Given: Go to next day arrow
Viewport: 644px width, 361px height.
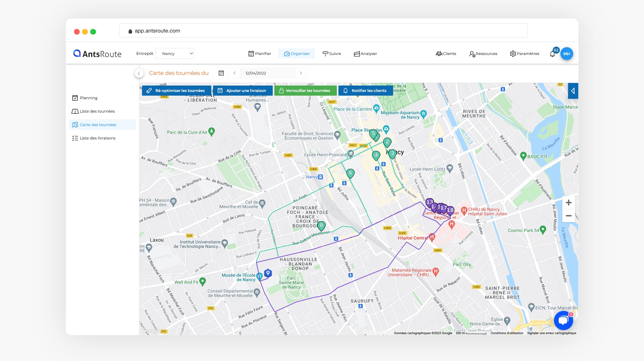Looking at the screenshot, I should [301, 73].
